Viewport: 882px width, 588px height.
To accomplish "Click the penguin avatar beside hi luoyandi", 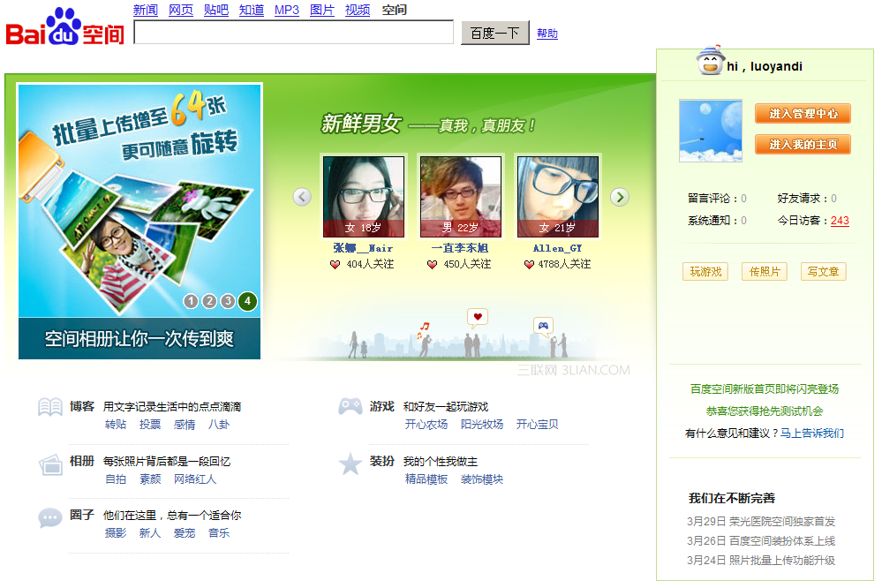I will [709, 61].
